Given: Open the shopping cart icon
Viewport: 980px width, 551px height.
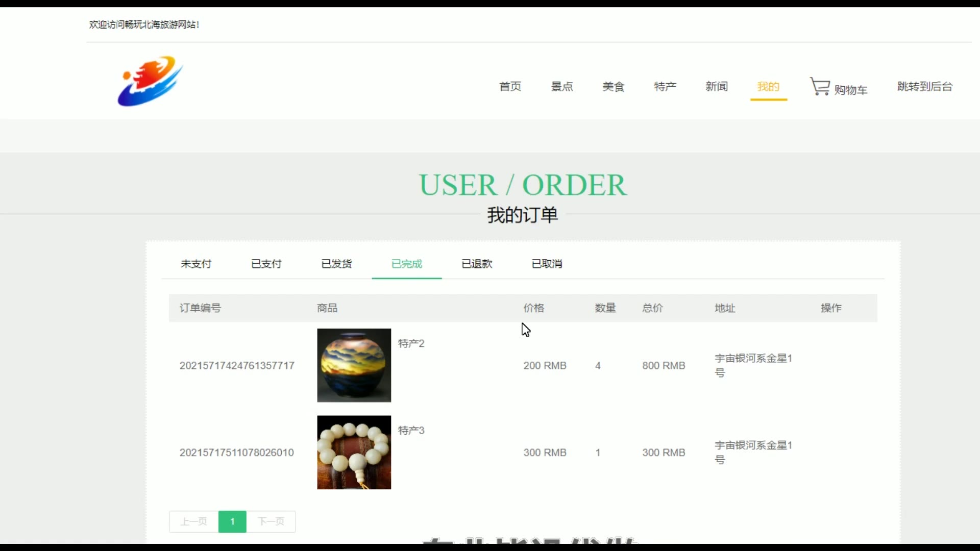Looking at the screenshot, I should click(820, 86).
